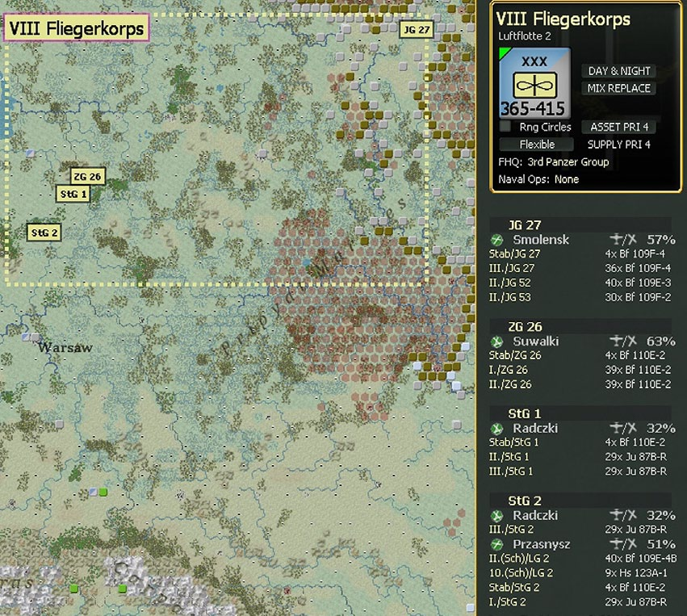Change the ASSET PRI 4 priority
Viewport: 687px width, 616px height.
tap(619, 127)
